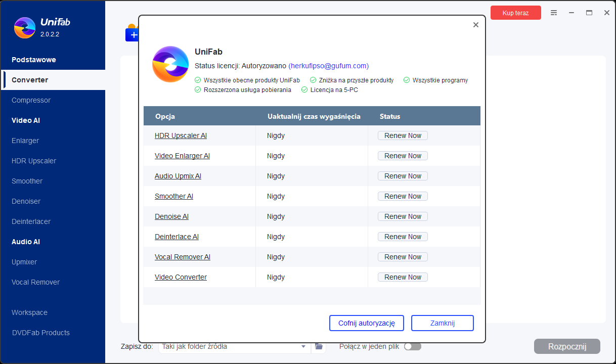
Task: Minimize the UniFab window
Action: [x=571, y=13]
